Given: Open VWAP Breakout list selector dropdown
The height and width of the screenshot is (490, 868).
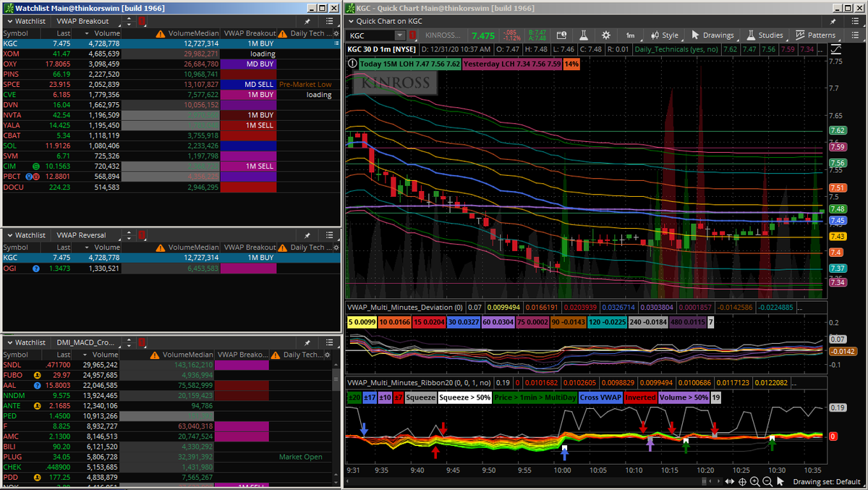Looking at the screenshot, I should [87, 21].
